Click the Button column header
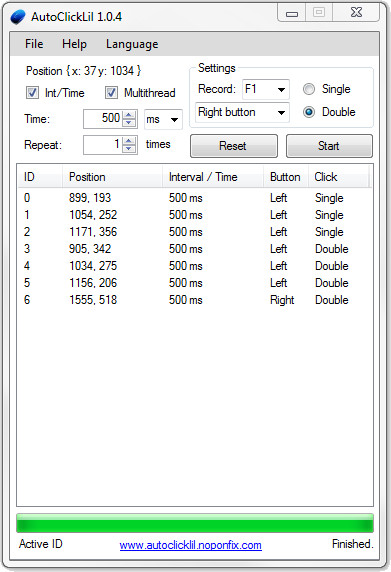Screen dimensions: 391x572 pos(286,177)
